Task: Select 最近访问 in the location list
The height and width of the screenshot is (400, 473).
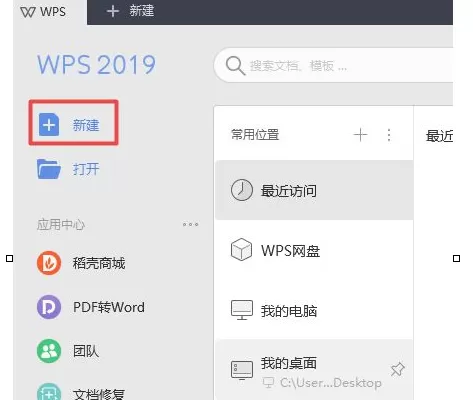Action: tap(314, 190)
